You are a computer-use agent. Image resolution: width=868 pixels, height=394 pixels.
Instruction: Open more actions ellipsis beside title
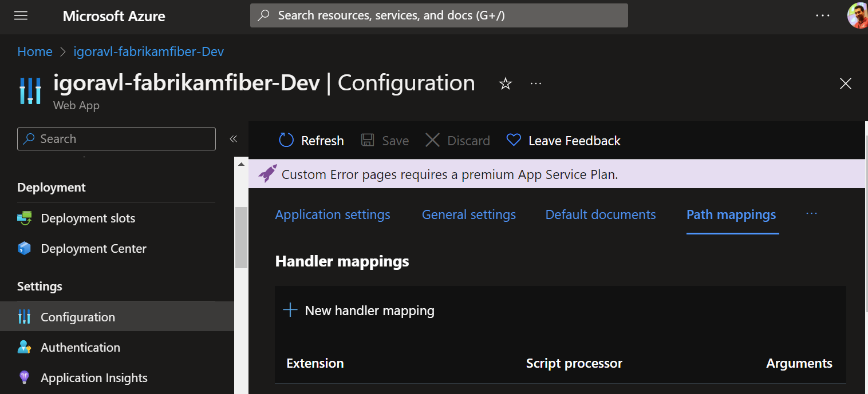pos(536,83)
